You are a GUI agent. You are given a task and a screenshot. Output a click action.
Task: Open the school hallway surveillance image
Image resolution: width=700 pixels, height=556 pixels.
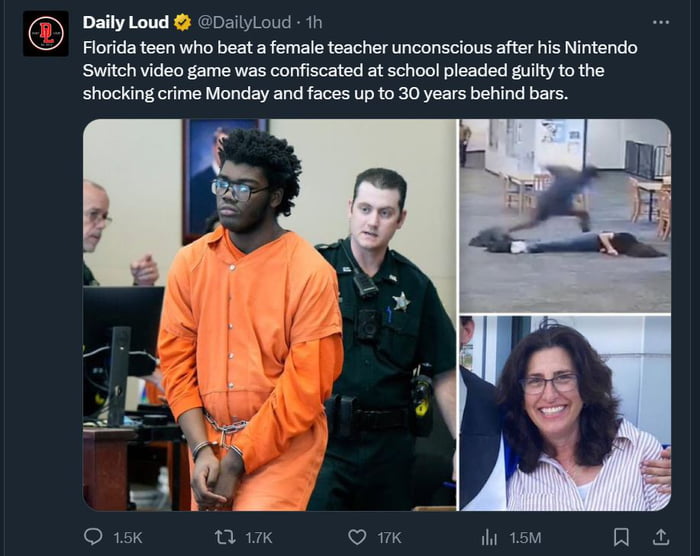(x=565, y=216)
